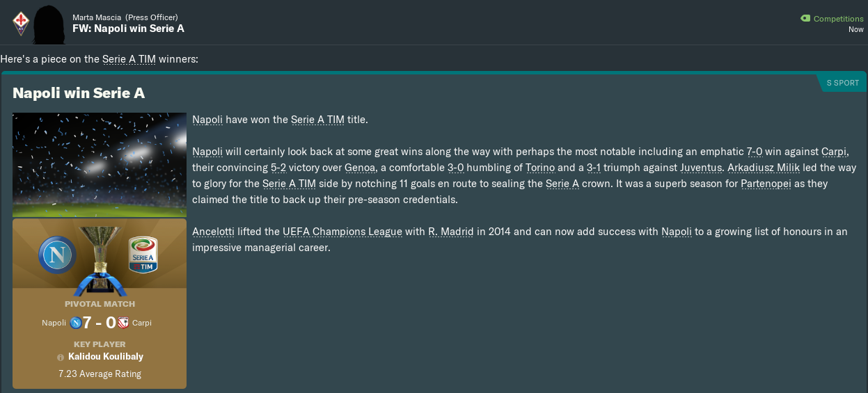Click Marta Mascia's silhouette avatar
The height and width of the screenshot is (393, 868).
(49, 23)
